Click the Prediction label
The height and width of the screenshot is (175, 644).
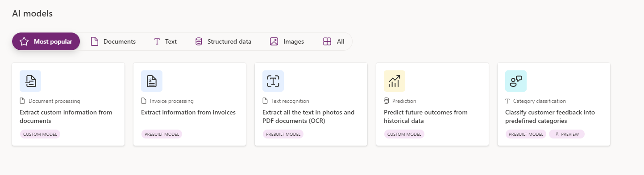[404, 101]
